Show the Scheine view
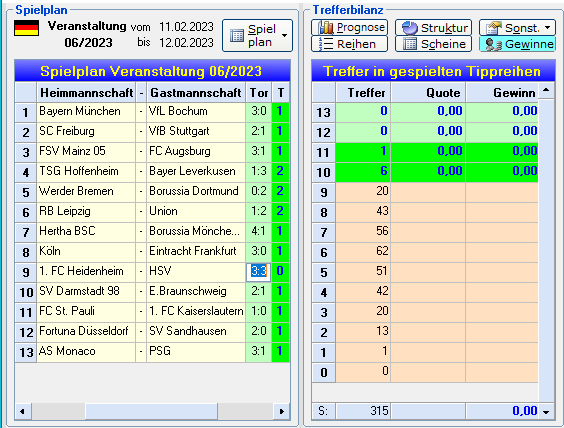 pyautogui.click(x=433, y=44)
